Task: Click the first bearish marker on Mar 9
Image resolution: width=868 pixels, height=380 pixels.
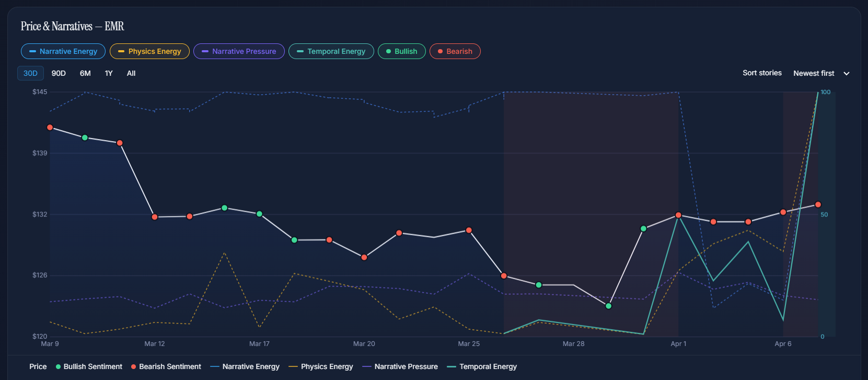Action: point(50,128)
